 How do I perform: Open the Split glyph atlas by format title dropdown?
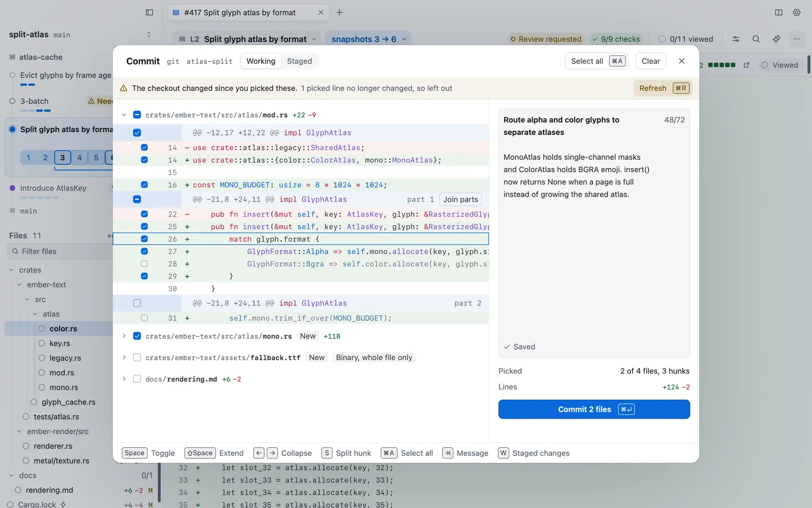click(248, 39)
